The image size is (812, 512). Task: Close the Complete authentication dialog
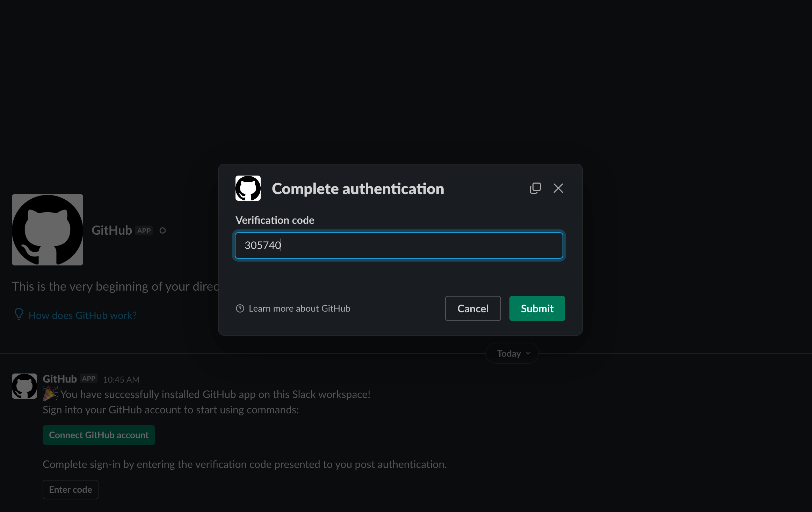(x=558, y=188)
